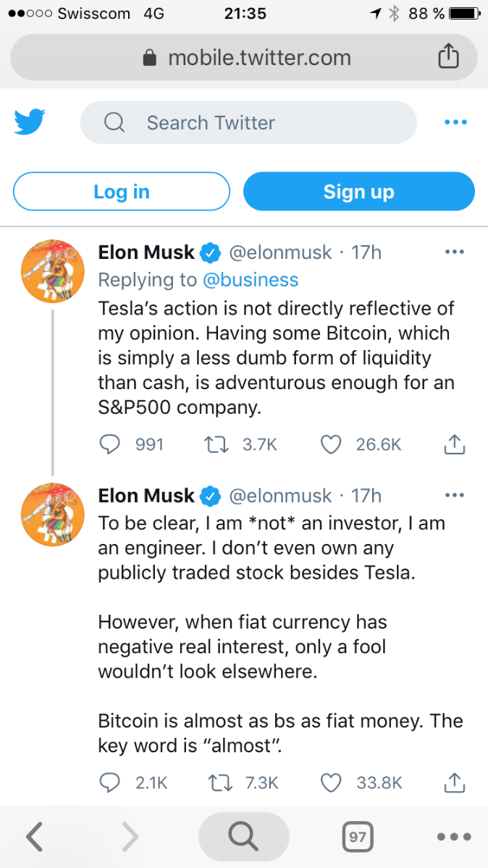The height and width of the screenshot is (868, 488).
Task: Tap the Safari share icon in address bar
Action: (x=448, y=57)
